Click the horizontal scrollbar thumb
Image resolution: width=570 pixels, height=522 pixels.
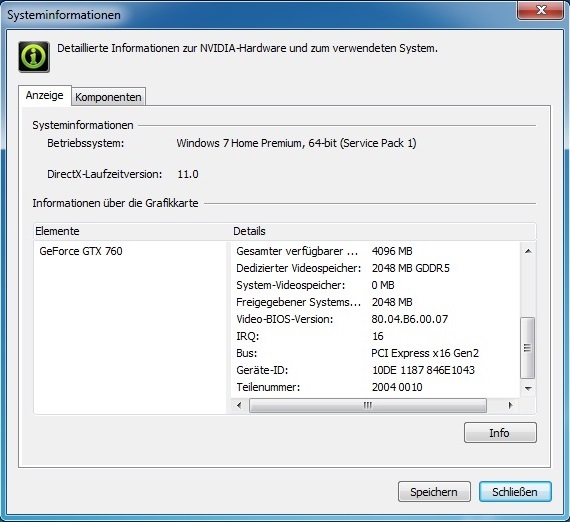click(368, 405)
